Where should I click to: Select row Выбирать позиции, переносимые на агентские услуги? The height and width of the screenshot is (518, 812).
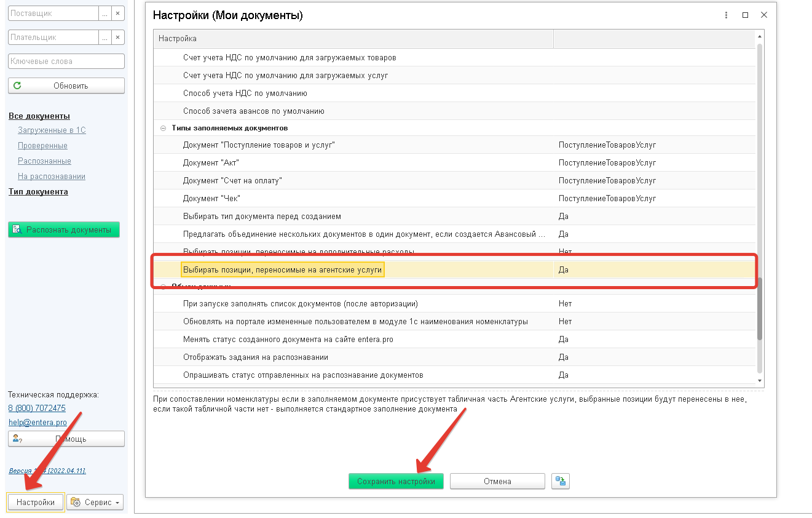[x=454, y=270]
